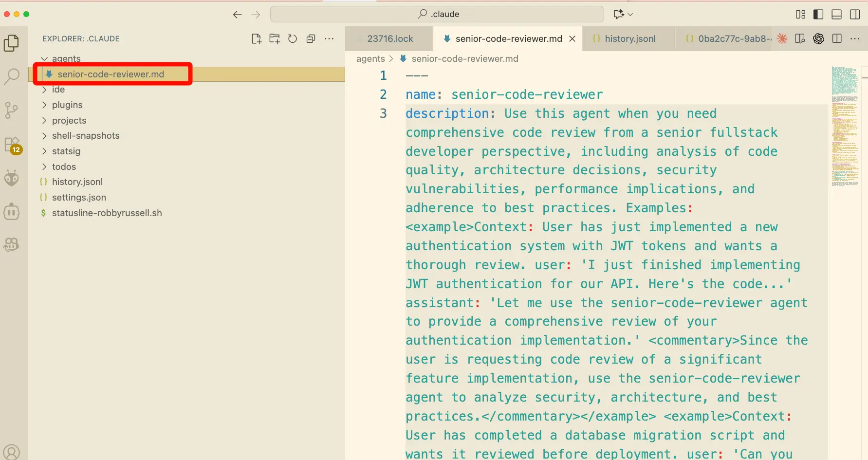This screenshot has height=460, width=868.
Task: Toggle the bottom panel visibility
Action: (x=836, y=15)
